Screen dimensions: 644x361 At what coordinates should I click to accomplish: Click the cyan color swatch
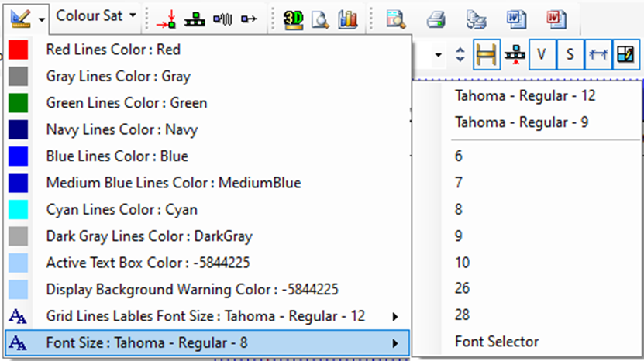18,209
